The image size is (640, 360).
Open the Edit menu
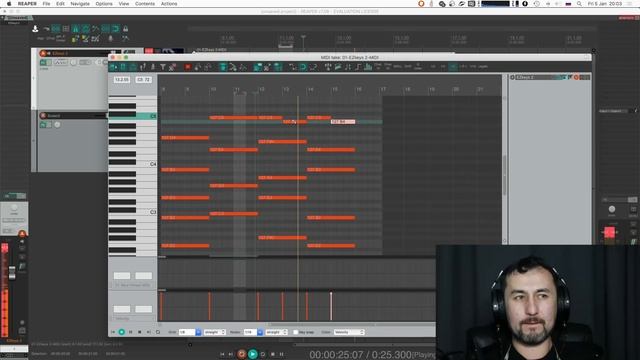click(60, 4)
